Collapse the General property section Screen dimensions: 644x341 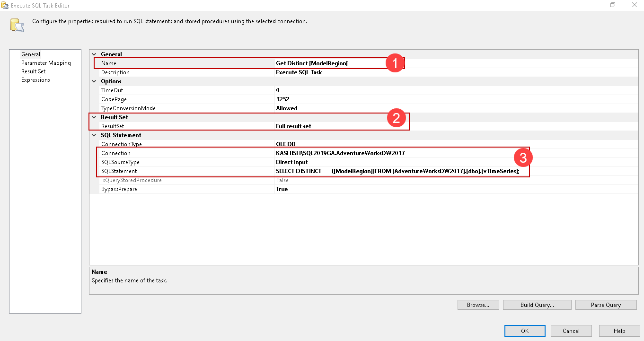[x=94, y=54]
